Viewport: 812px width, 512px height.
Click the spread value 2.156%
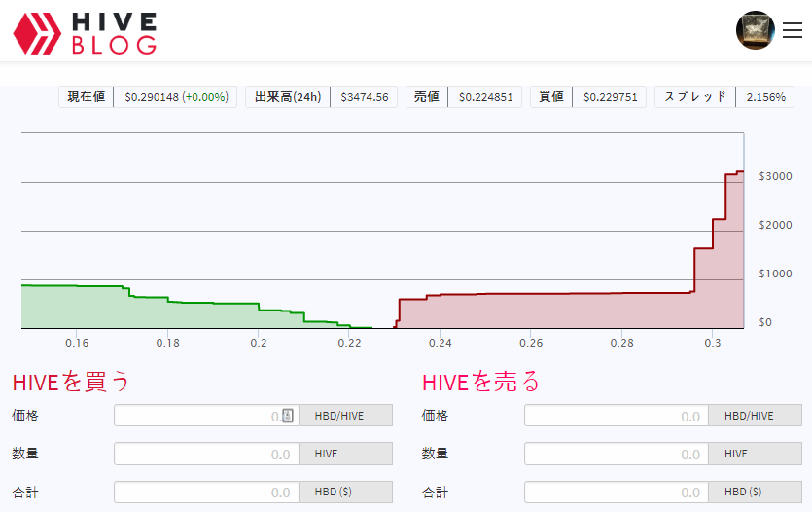click(x=766, y=97)
